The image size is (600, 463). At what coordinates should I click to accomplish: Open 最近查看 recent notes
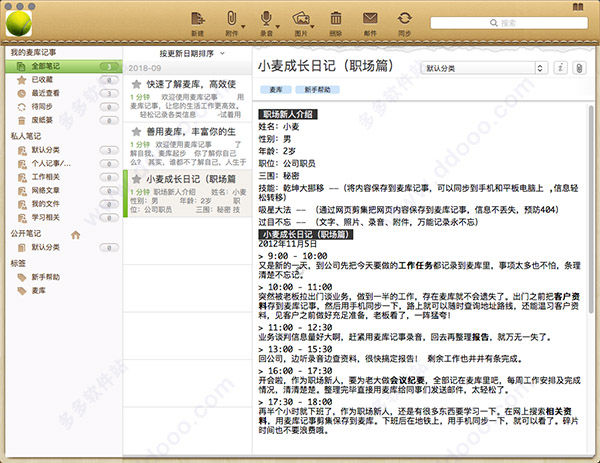[64, 93]
